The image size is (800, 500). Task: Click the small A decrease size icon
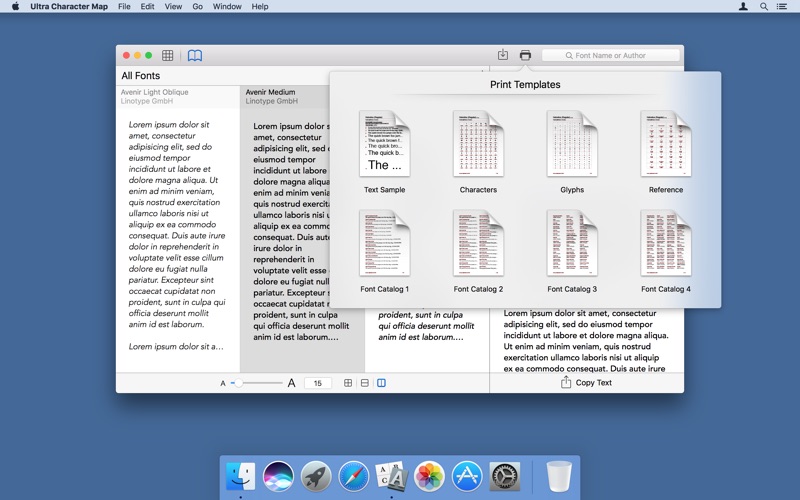tap(223, 383)
